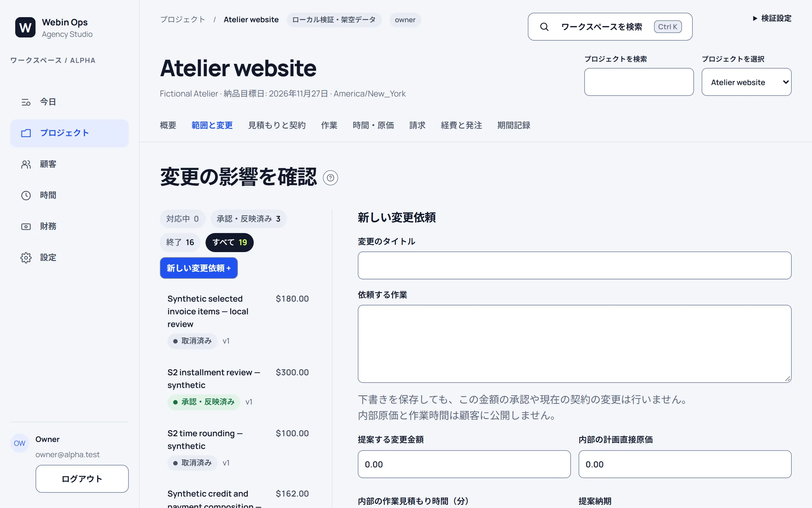The width and height of the screenshot is (812, 508).
Task: Click the ワークスペースを検索 search bar
Action: click(x=610, y=27)
